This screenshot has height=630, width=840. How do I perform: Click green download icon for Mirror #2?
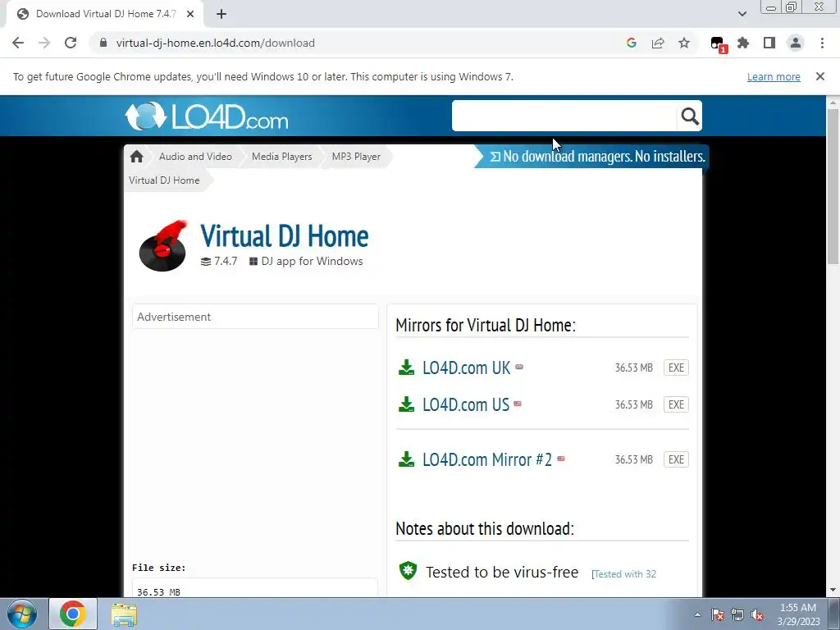pyautogui.click(x=406, y=459)
